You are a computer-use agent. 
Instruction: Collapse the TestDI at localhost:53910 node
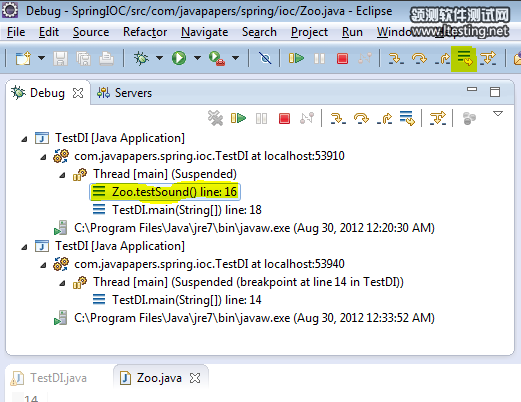point(43,157)
